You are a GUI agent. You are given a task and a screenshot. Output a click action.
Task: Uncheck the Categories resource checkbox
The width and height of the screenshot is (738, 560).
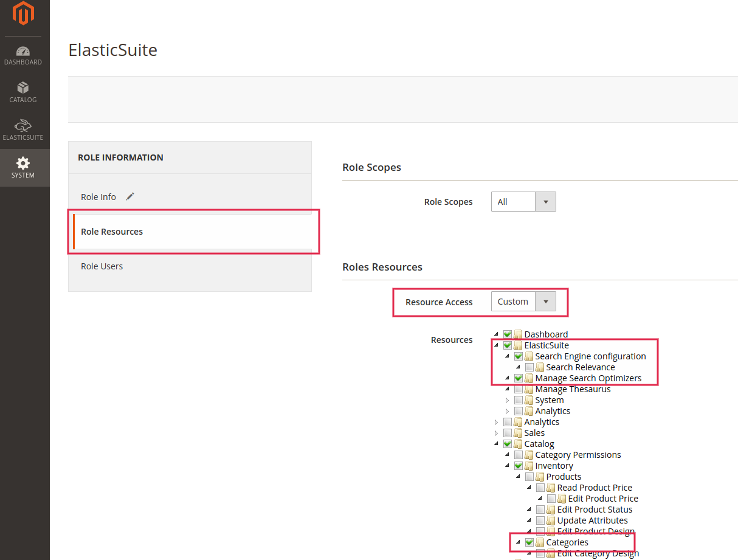pyautogui.click(x=529, y=542)
